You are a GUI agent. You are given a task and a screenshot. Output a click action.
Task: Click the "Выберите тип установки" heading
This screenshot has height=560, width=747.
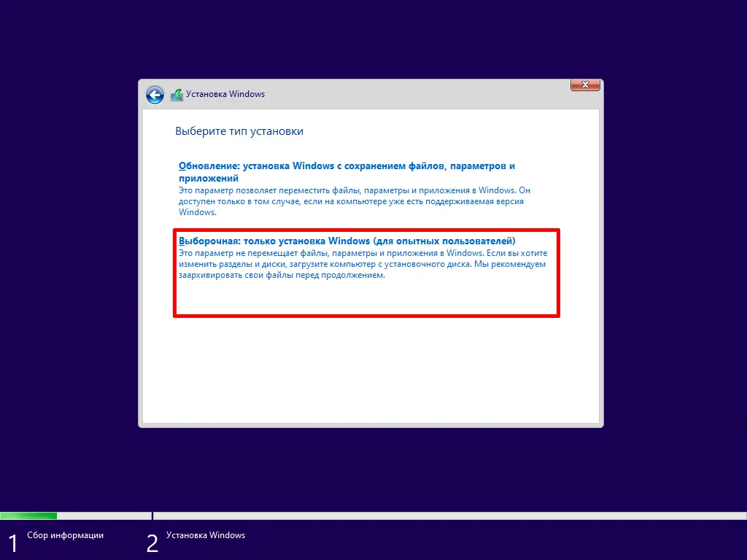(239, 131)
